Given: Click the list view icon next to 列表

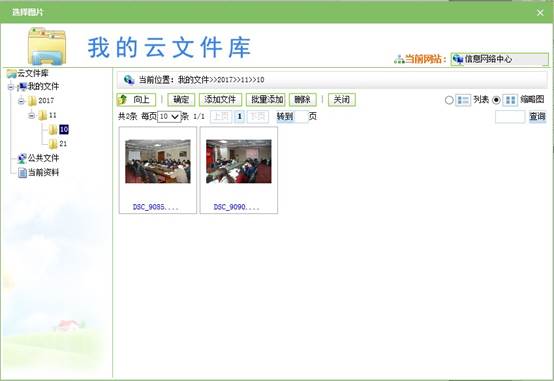Looking at the screenshot, I should click(463, 100).
